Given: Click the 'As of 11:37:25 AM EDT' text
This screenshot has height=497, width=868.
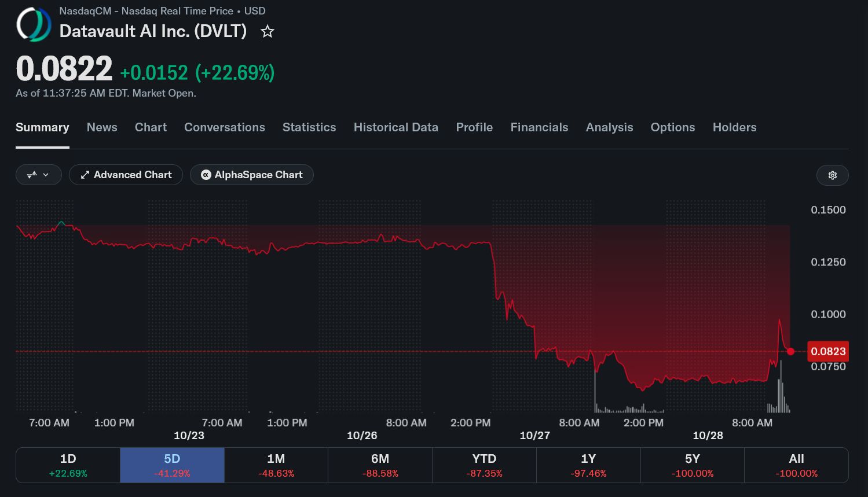Looking at the screenshot, I should point(106,93).
